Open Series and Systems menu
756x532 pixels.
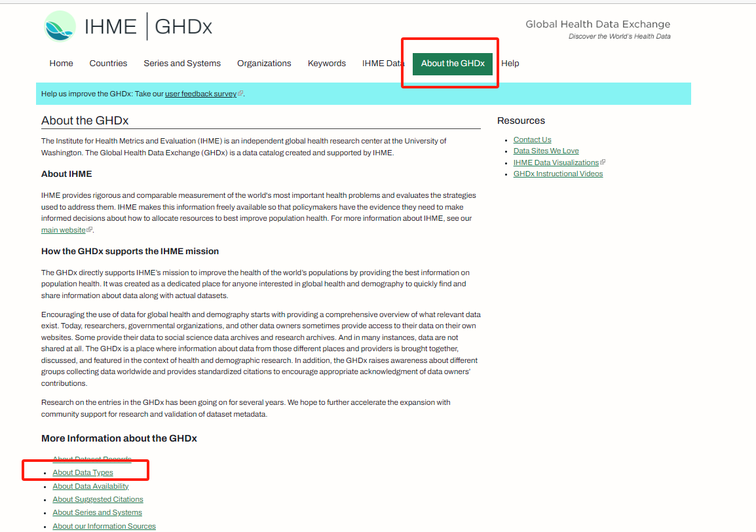tap(182, 64)
